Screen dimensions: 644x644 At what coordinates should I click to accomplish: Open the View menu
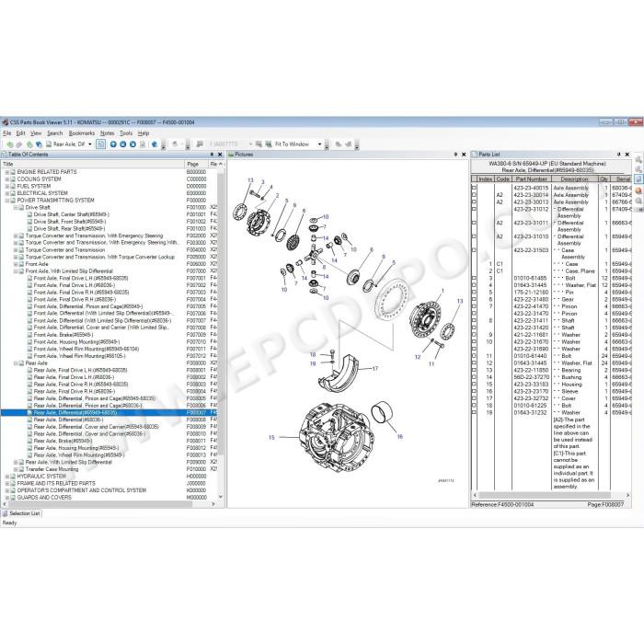[36, 133]
